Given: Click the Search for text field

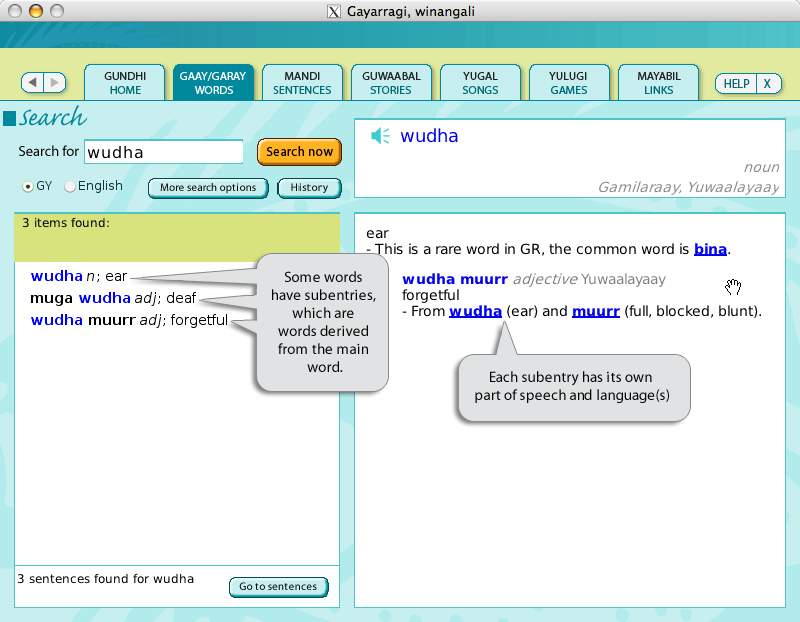Looking at the screenshot, I should click(163, 152).
